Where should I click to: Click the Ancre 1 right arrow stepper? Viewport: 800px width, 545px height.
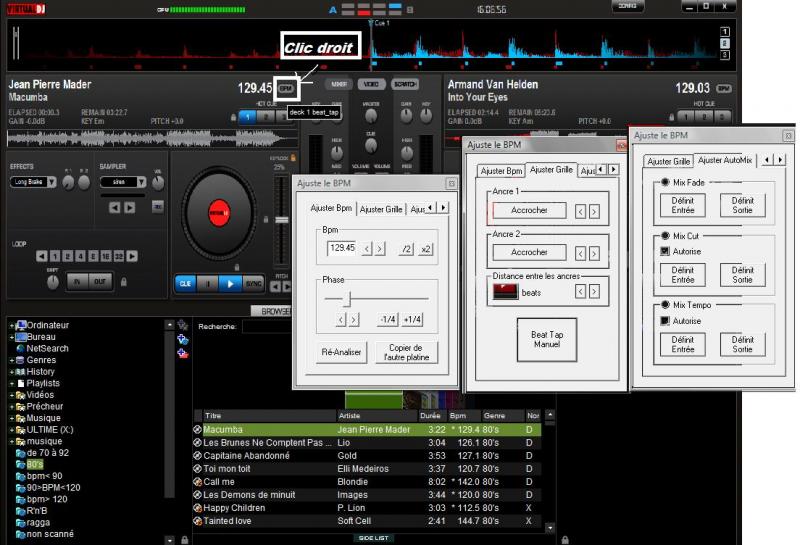pyautogui.click(x=594, y=211)
